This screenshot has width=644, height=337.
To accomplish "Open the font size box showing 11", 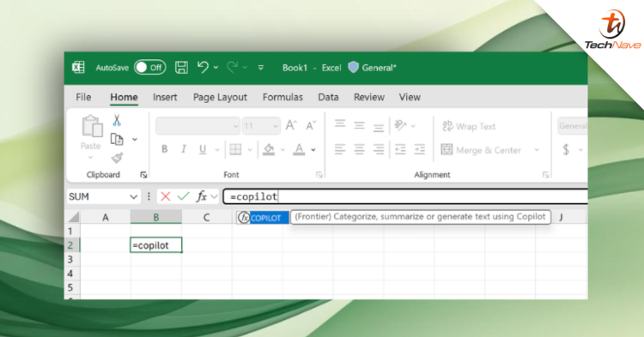I will coord(261,126).
